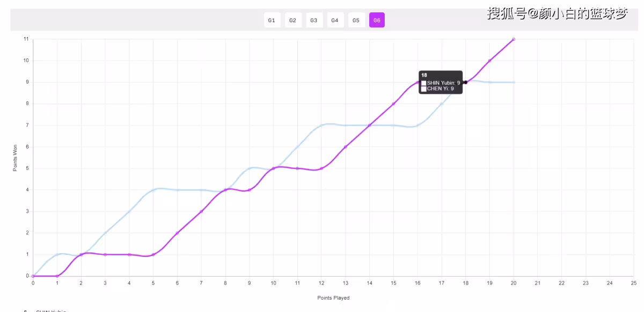The width and height of the screenshot is (644, 312).
Task: Select the purple point at 6 points played
Action: [177, 233]
